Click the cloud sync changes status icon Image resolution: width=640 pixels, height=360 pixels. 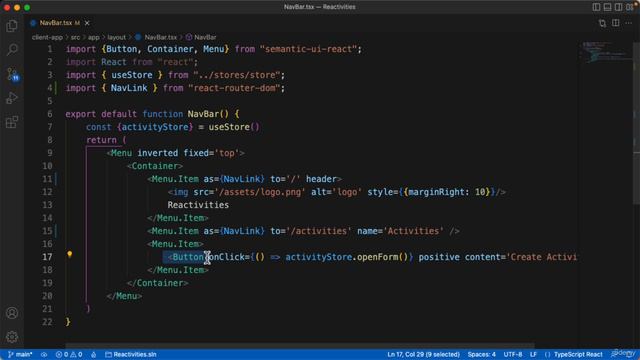coord(44,354)
